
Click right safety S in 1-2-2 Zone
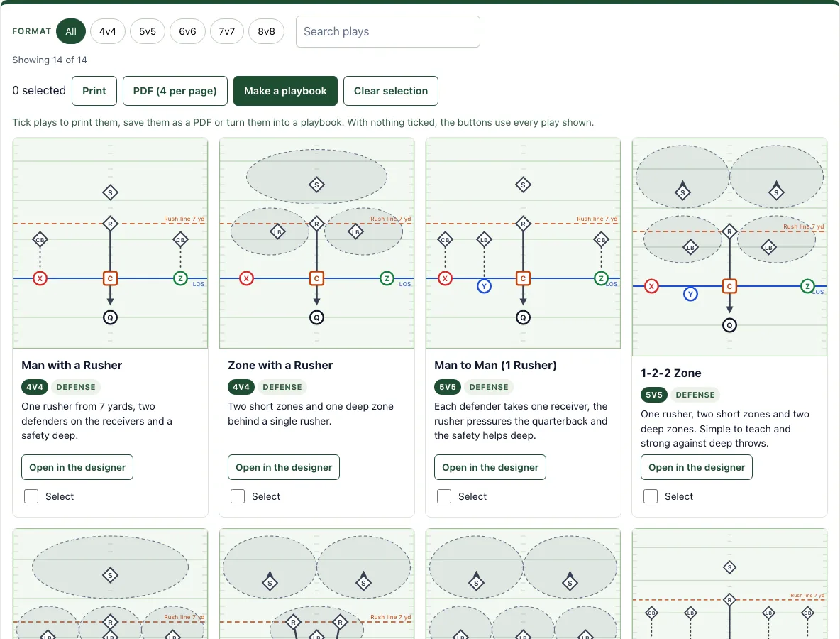776,192
